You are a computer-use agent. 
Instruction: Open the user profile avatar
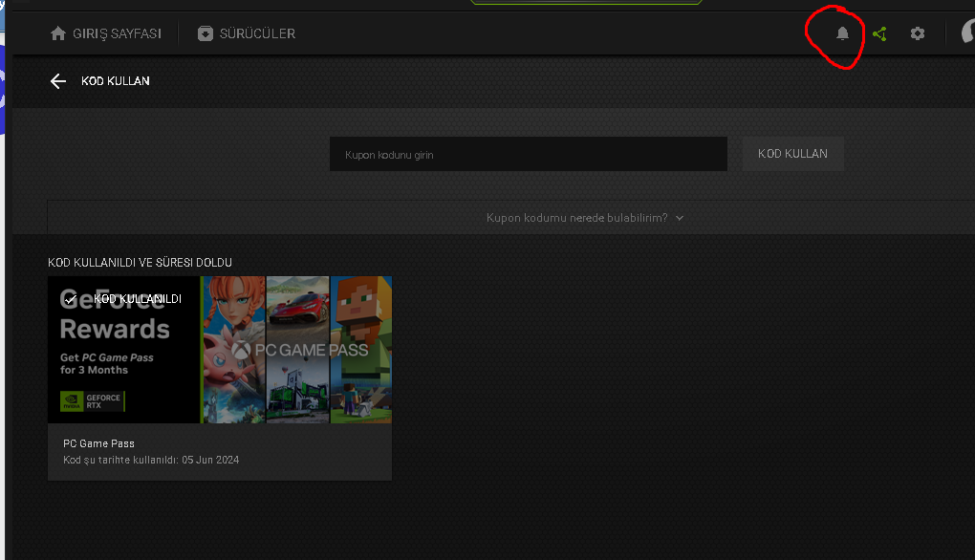pyautogui.click(x=968, y=32)
